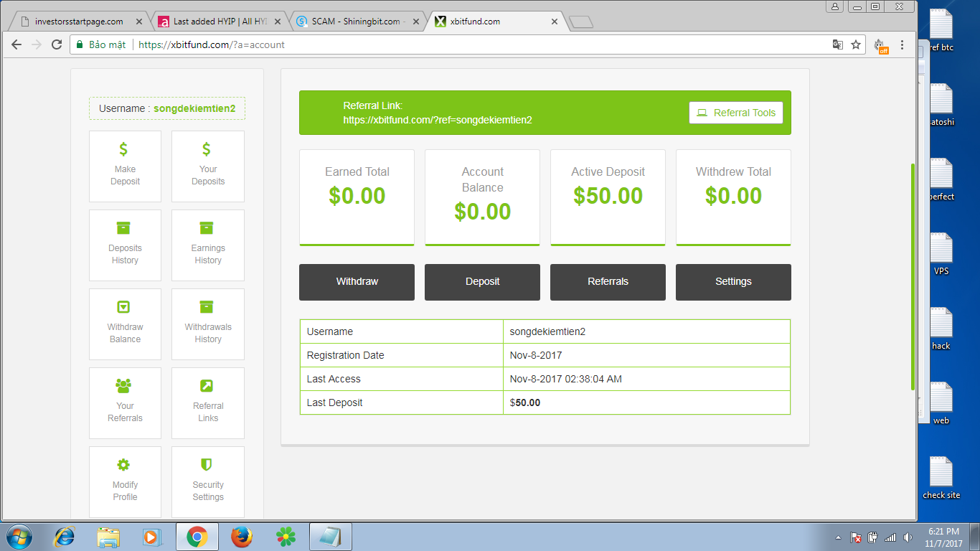Open a new browser tab

click(x=580, y=22)
